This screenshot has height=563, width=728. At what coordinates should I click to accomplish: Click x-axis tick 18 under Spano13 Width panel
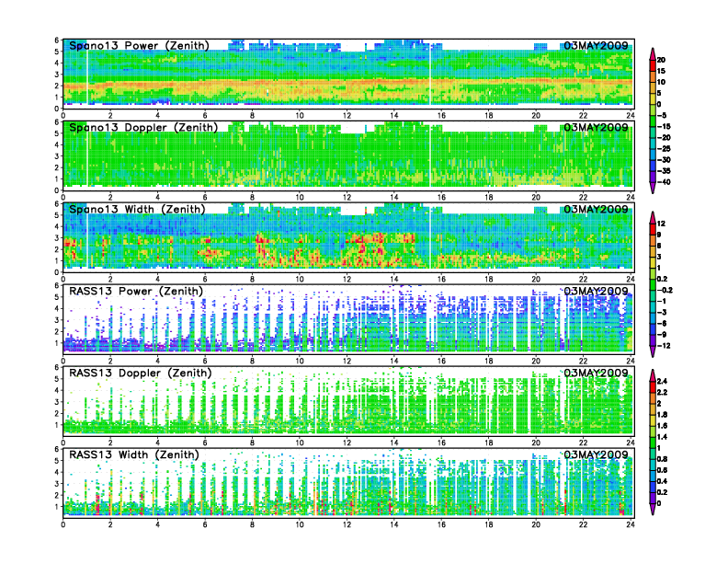click(x=489, y=279)
